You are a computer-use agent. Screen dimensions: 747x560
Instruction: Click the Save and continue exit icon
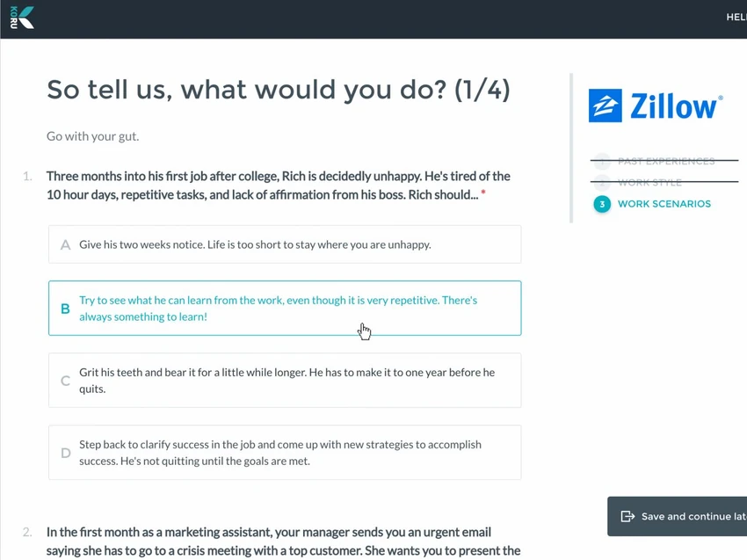pyautogui.click(x=627, y=516)
